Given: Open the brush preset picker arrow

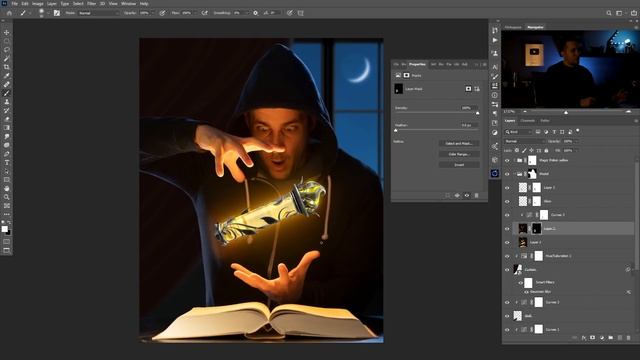Looking at the screenshot, I should click(48, 13).
